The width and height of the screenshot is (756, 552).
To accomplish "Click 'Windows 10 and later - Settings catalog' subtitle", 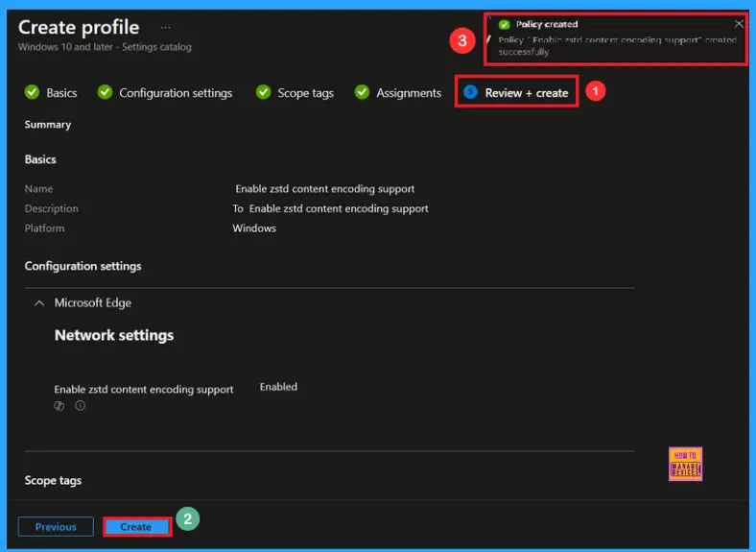I will (105, 47).
